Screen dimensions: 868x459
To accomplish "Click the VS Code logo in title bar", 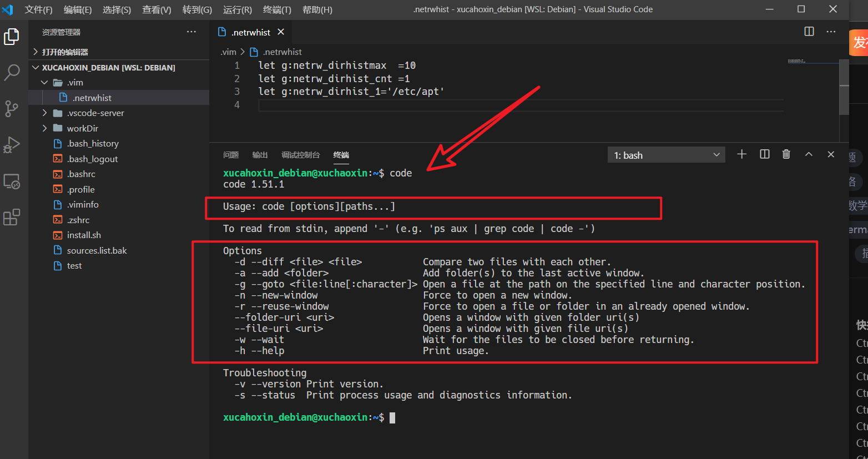I will [x=7, y=9].
